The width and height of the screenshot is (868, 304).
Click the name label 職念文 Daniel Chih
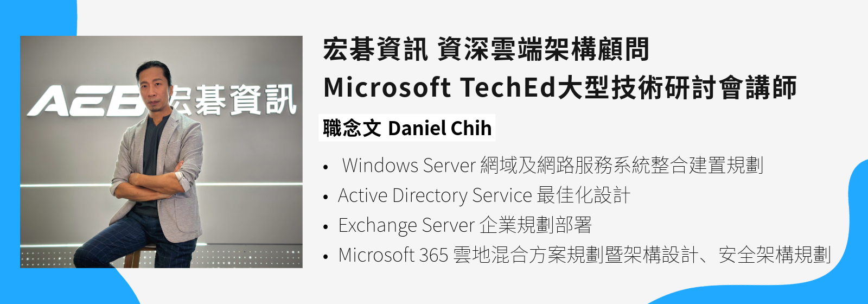[407, 129]
